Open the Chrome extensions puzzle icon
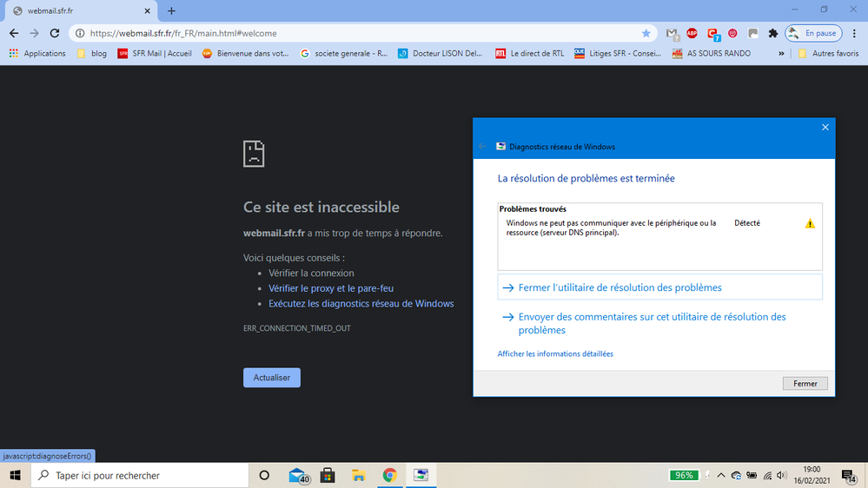868x488 pixels. [x=772, y=33]
